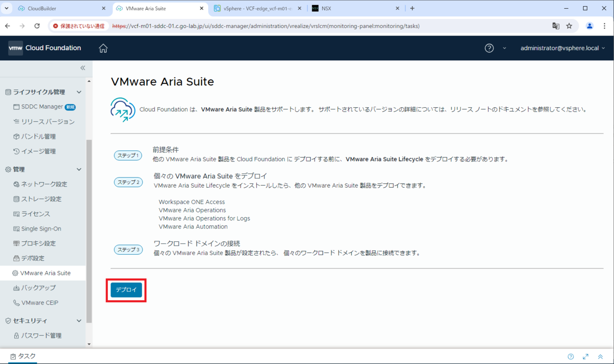614x364 pixels.
Task: Collapse the sidebar with double chevron icon
Action: 83,68
